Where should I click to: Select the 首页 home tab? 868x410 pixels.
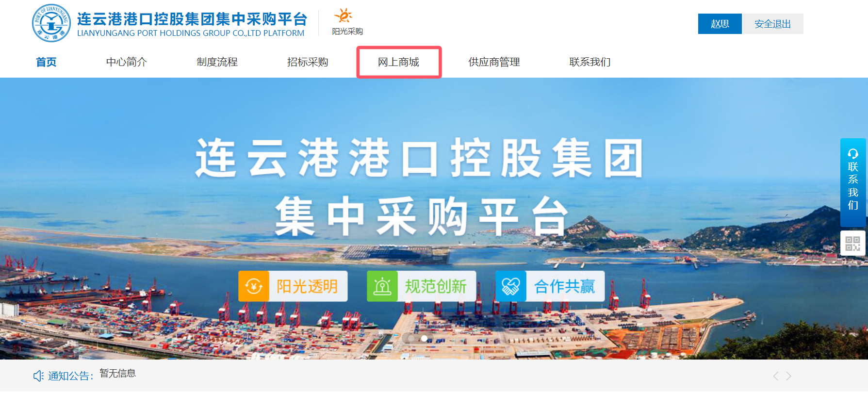(x=46, y=62)
